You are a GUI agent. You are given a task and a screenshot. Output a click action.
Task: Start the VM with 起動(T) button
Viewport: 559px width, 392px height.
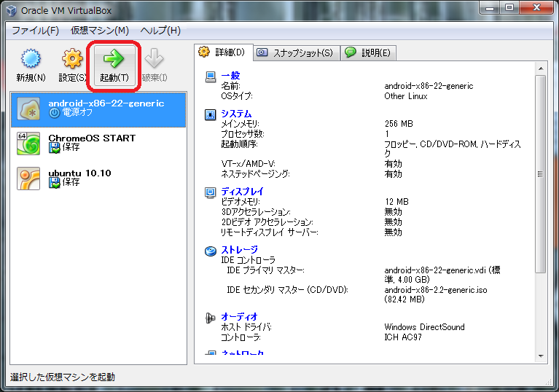tap(114, 66)
